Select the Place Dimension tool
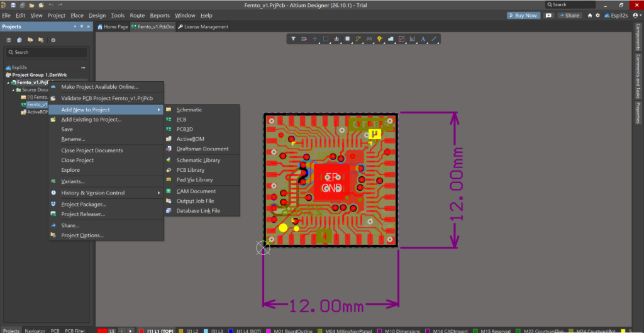 pyautogui.click(x=413, y=38)
